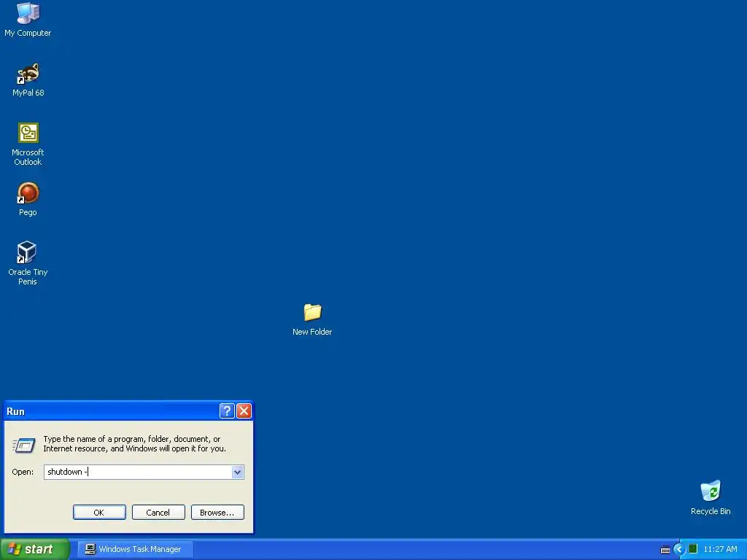
Task: Click the 11:27 AM clock
Action: pyautogui.click(x=720, y=549)
